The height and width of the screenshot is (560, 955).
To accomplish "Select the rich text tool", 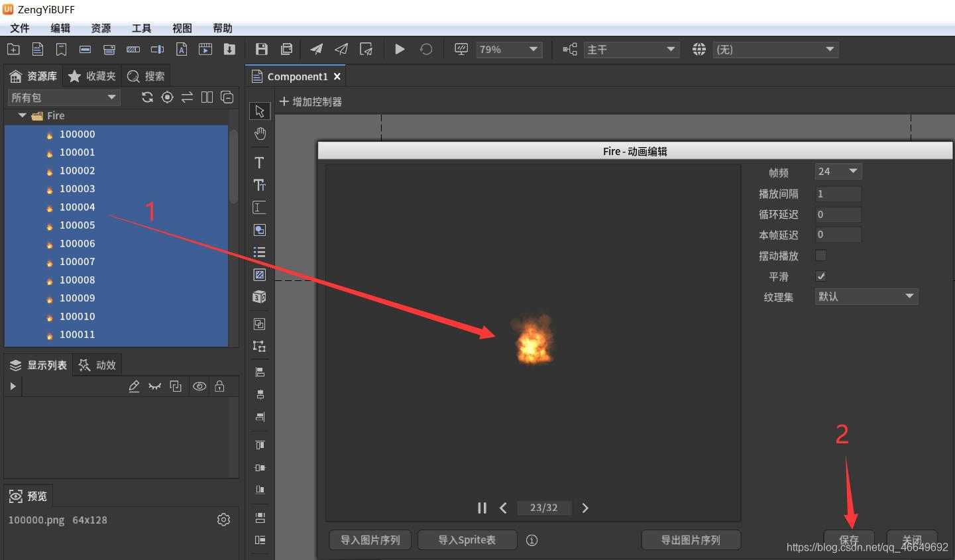I will pyautogui.click(x=260, y=186).
